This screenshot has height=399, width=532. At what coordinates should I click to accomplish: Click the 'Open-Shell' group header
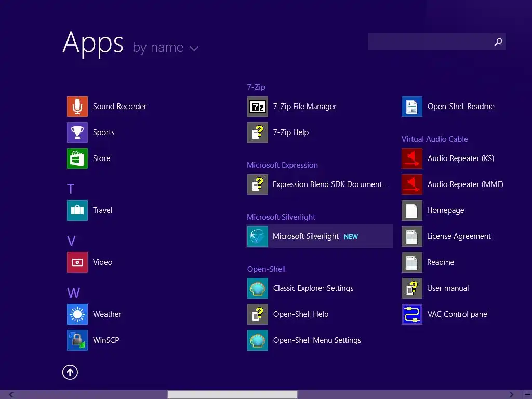[x=267, y=269]
